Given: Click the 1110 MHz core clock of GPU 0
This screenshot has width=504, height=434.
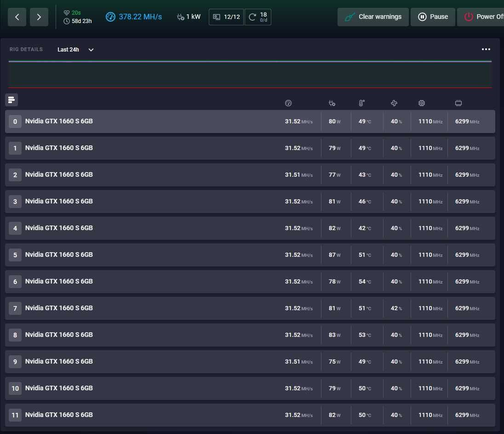Looking at the screenshot, I should pos(430,122).
